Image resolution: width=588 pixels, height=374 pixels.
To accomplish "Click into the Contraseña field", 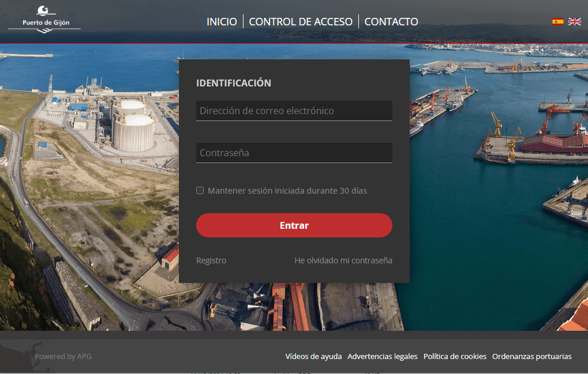I will [294, 153].
